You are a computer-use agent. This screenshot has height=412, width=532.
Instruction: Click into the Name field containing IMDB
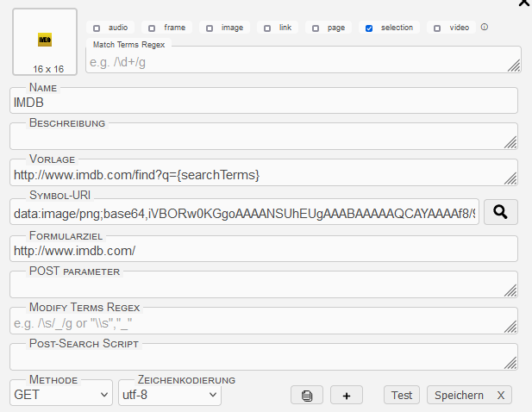point(263,102)
